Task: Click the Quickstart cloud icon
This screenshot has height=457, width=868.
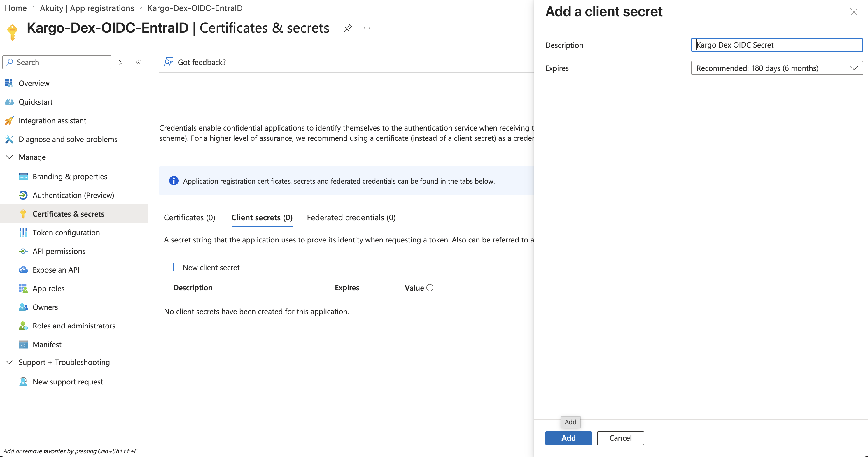Action: [9, 102]
